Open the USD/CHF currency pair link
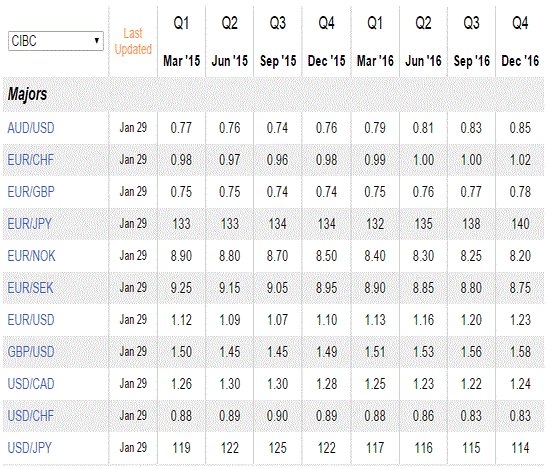 pyautogui.click(x=31, y=416)
